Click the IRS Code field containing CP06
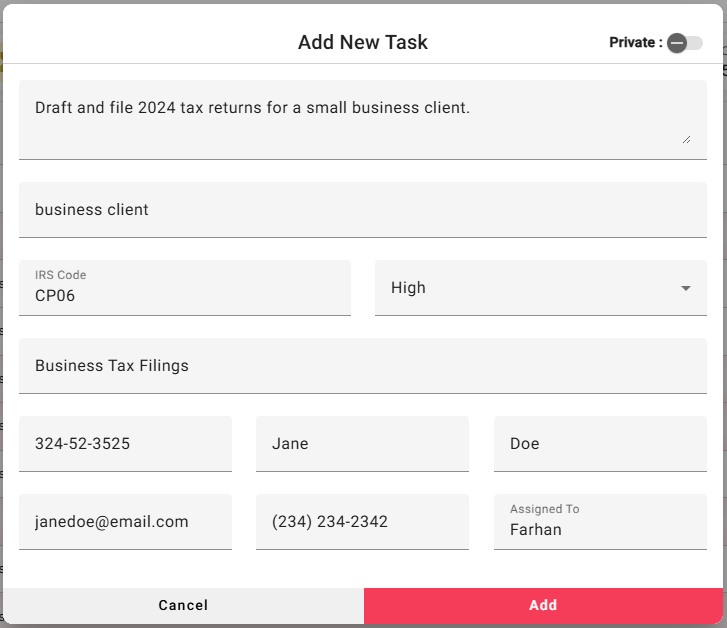Screen dimensions: 727x628 tap(184, 295)
